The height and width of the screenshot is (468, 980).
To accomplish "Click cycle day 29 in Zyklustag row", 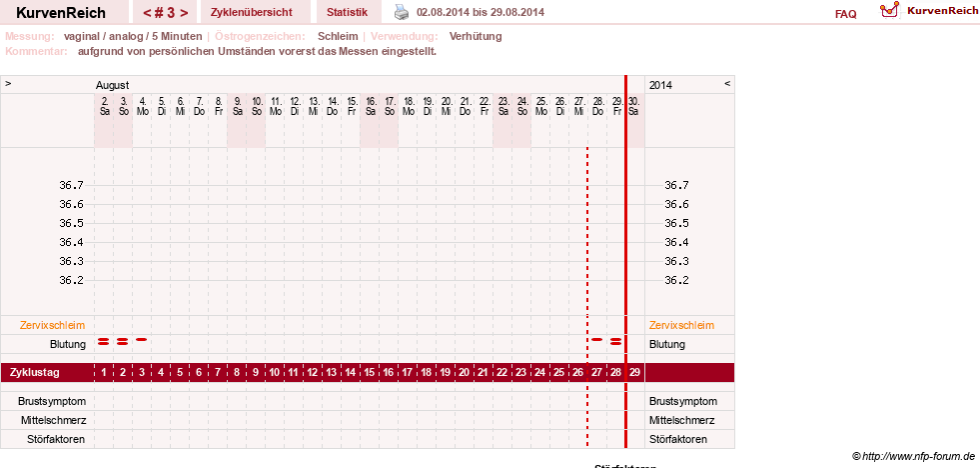I will (635, 373).
